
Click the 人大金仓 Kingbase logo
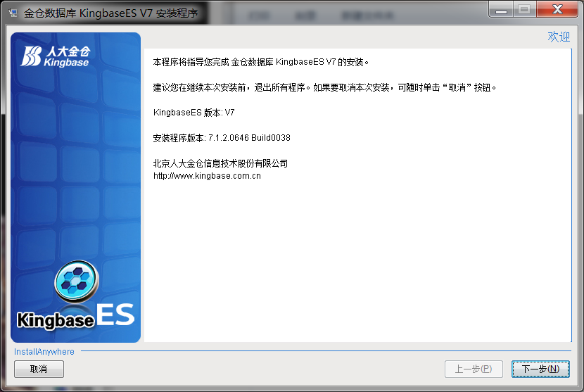point(56,56)
